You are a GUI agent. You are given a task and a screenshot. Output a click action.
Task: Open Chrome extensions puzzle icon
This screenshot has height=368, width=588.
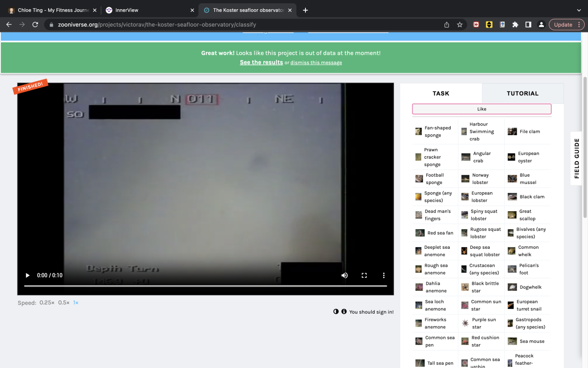click(515, 25)
